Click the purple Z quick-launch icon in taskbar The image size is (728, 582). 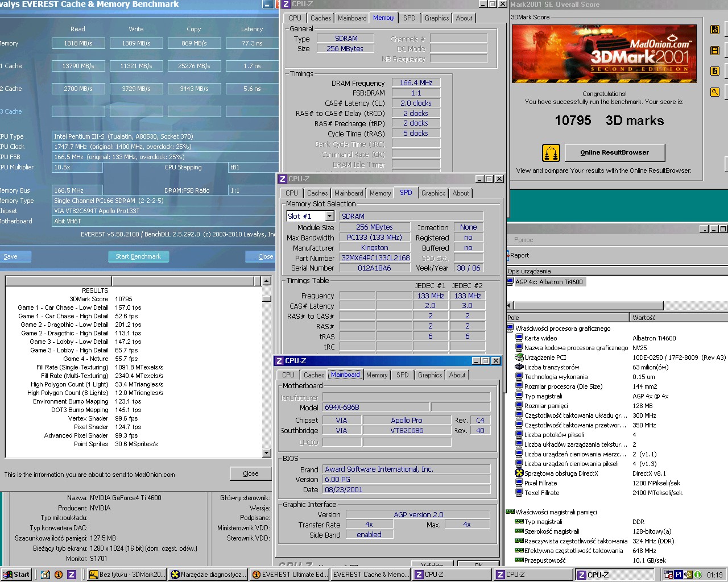(72, 575)
